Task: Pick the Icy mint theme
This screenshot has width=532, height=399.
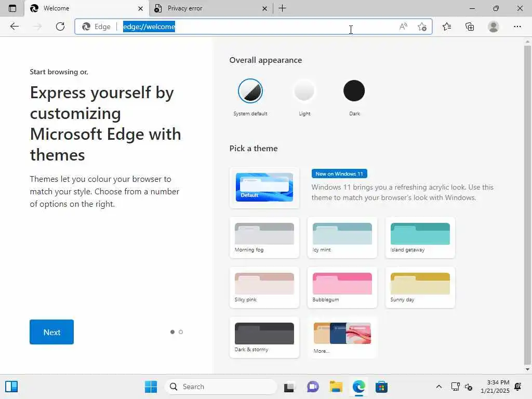Action: click(x=342, y=237)
